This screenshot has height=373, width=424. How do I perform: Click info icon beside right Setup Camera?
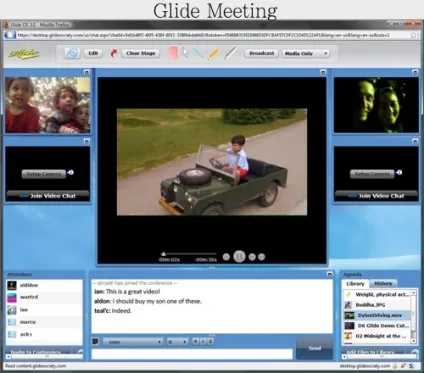point(399,172)
